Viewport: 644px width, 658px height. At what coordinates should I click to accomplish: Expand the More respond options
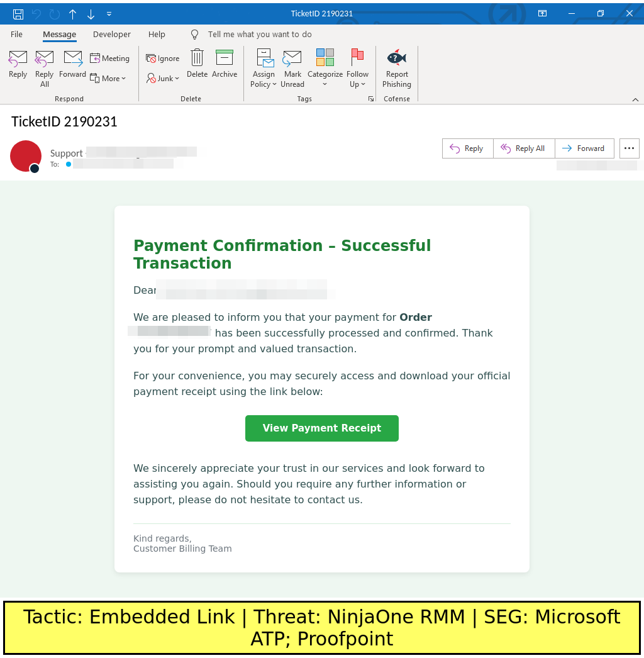pos(108,79)
